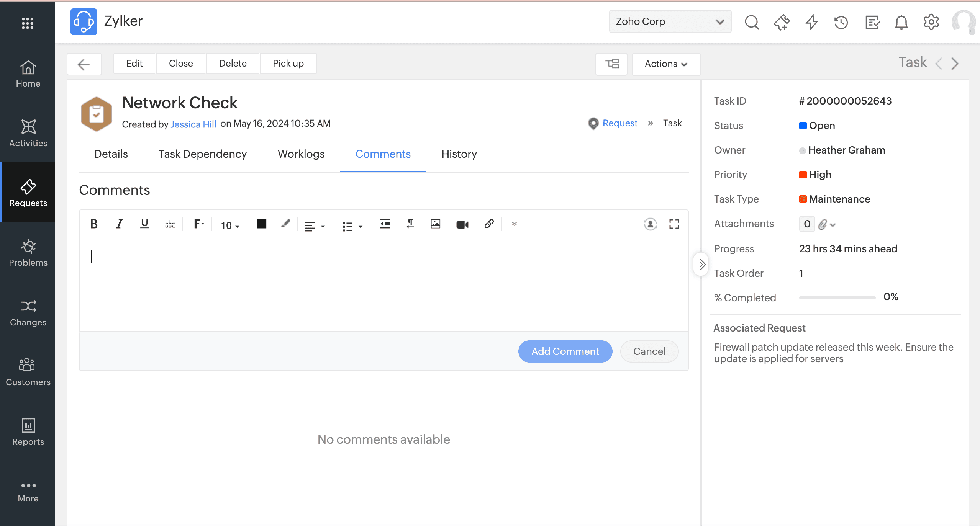980x526 pixels.
Task: Toggle italic formatting
Action: click(119, 224)
